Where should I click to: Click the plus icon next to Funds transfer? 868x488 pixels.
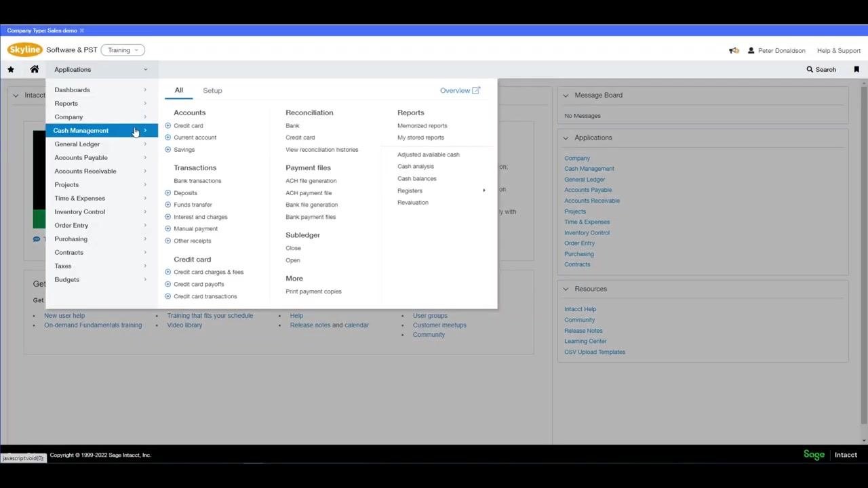click(168, 205)
